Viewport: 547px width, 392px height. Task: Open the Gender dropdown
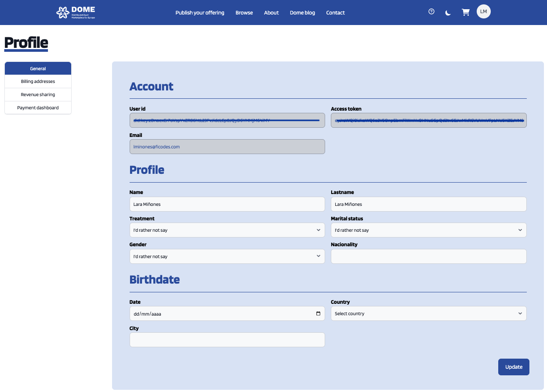227,256
